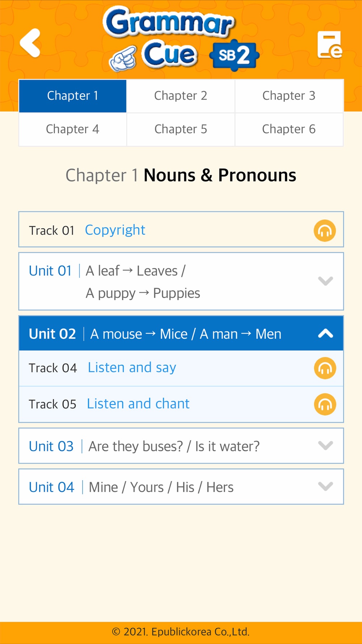Screen dimensions: 362x644
Task: Expand Unit 03 Are they buses
Action: pos(181,446)
